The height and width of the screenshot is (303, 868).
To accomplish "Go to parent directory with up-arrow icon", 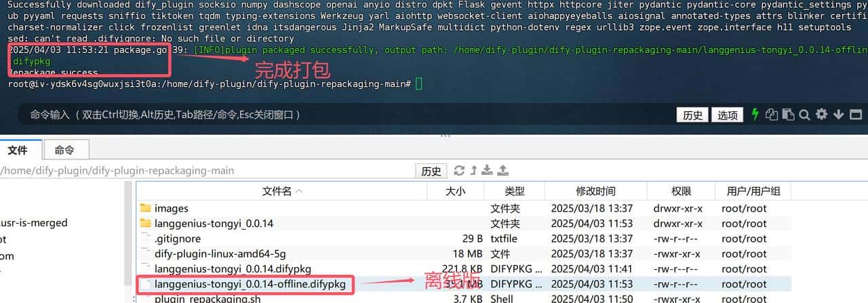I will (x=474, y=171).
